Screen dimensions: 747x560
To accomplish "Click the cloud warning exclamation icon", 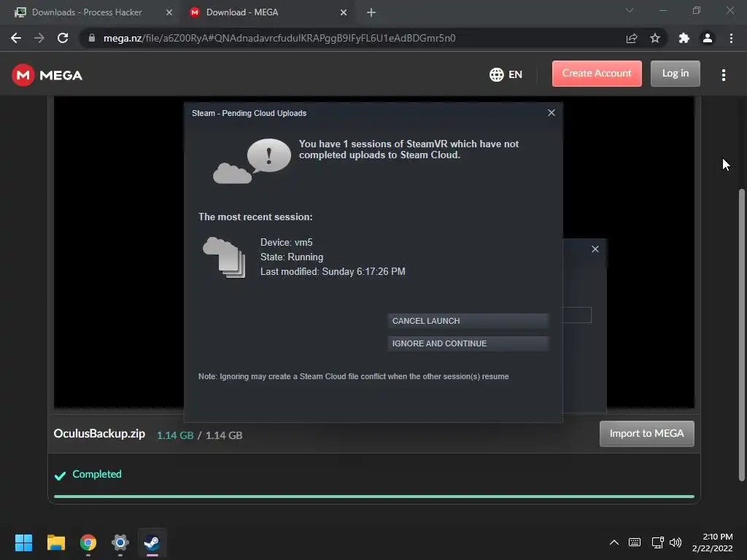I will point(252,161).
